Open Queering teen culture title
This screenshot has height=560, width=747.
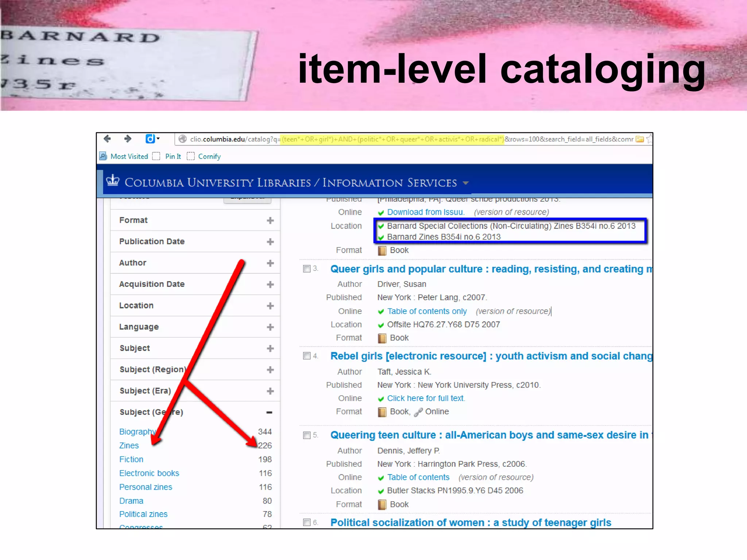pos(491,435)
